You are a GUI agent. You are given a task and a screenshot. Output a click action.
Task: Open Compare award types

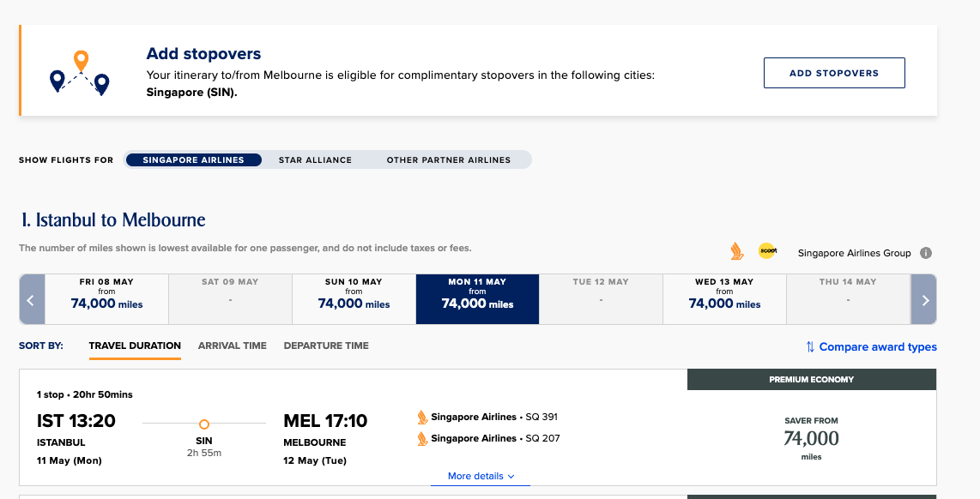click(x=871, y=346)
